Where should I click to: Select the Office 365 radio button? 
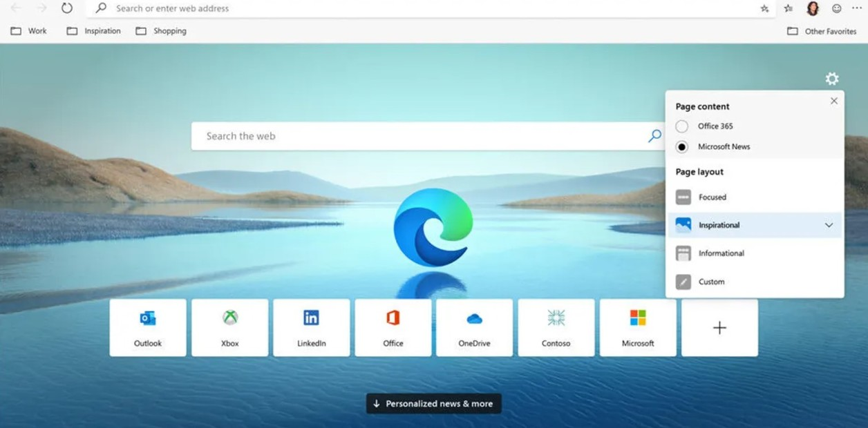tap(682, 126)
